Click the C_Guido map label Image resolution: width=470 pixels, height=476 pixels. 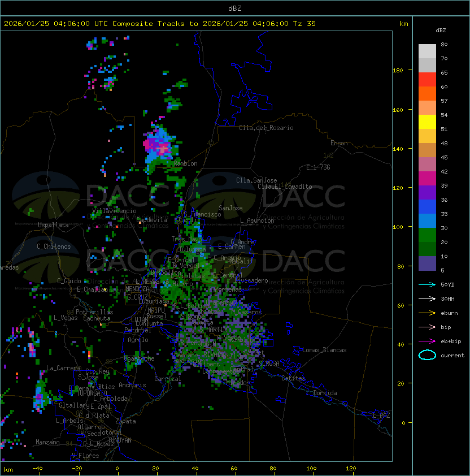[x=69, y=281]
